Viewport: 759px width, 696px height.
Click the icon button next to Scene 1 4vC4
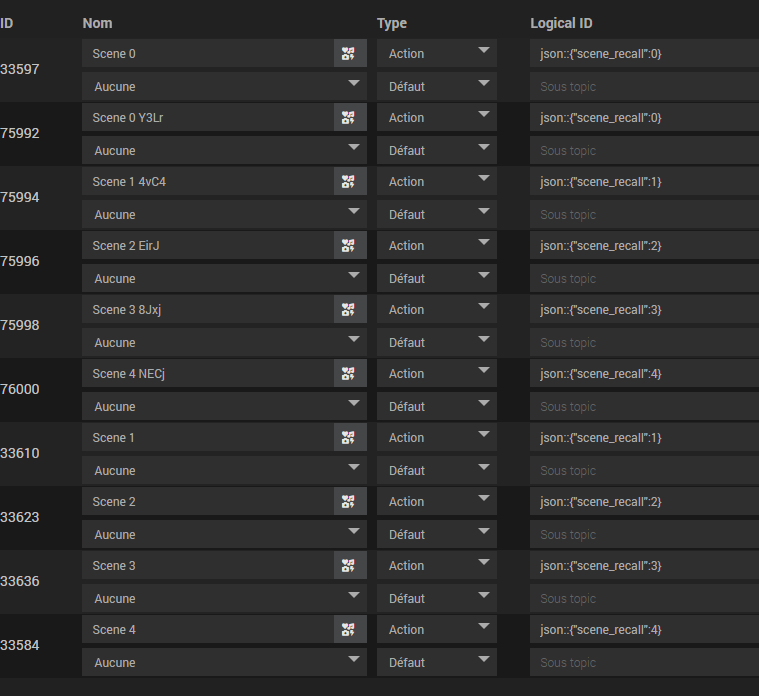point(348,182)
